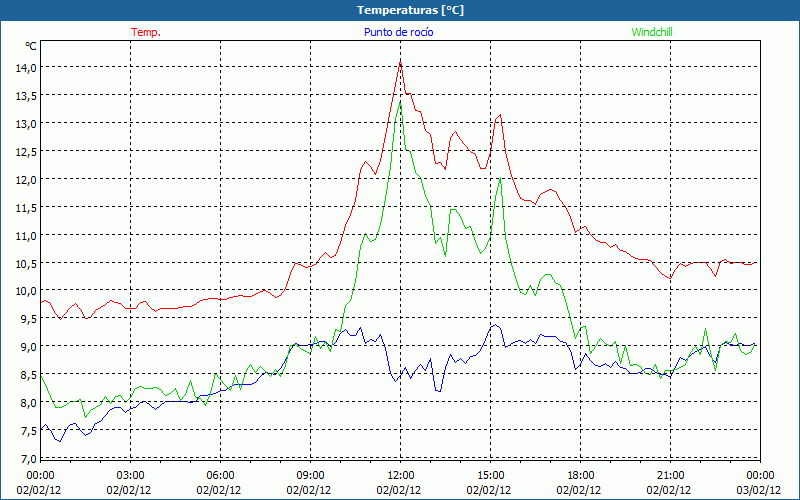Click the 11,0 y-axis value
This screenshot has height=500, width=800.
coord(26,236)
